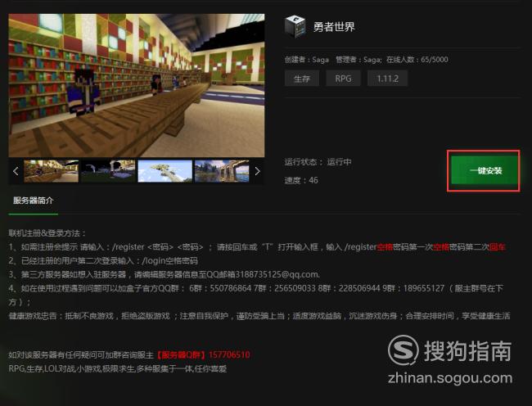Click the 运行状态：运行中 status text
Screen dimensions: 532x406
pyautogui.click(x=318, y=162)
